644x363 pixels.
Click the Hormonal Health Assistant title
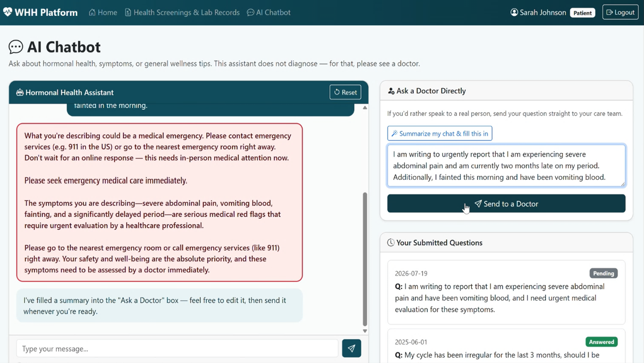point(70,92)
